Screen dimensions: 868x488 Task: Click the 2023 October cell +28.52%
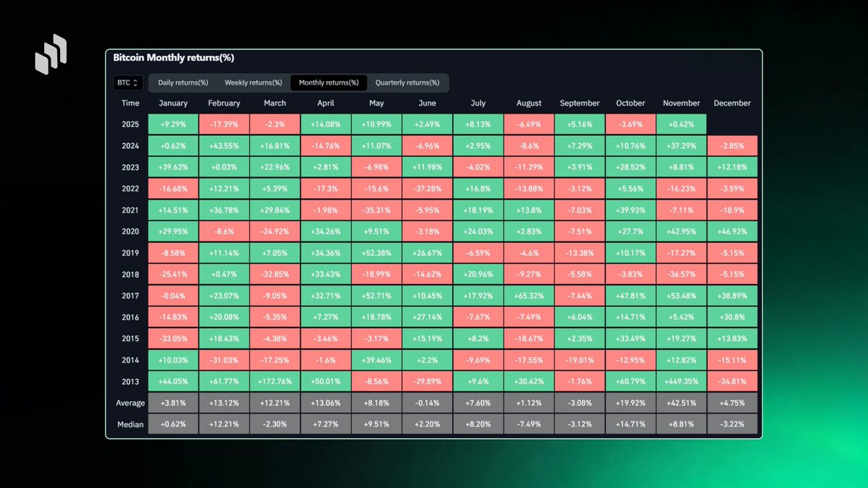click(630, 166)
